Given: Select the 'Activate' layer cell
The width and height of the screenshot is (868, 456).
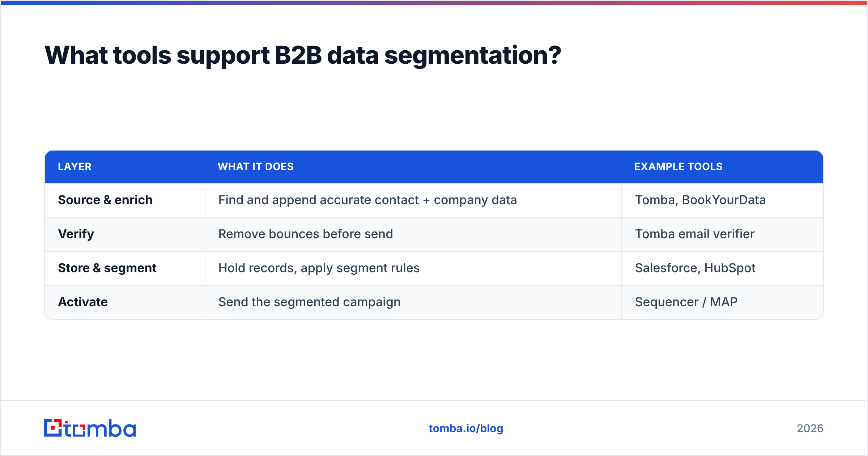Looking at the screenshot, I should pyautogui.click(x=125, y=302).
